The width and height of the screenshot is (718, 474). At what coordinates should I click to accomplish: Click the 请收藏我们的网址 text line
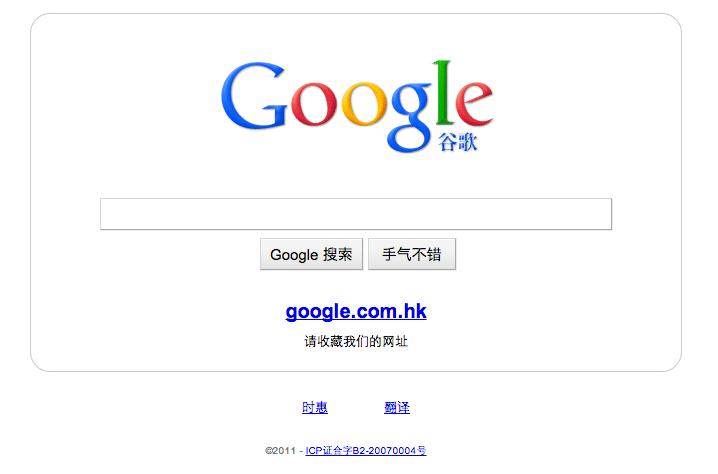point(356,341)
